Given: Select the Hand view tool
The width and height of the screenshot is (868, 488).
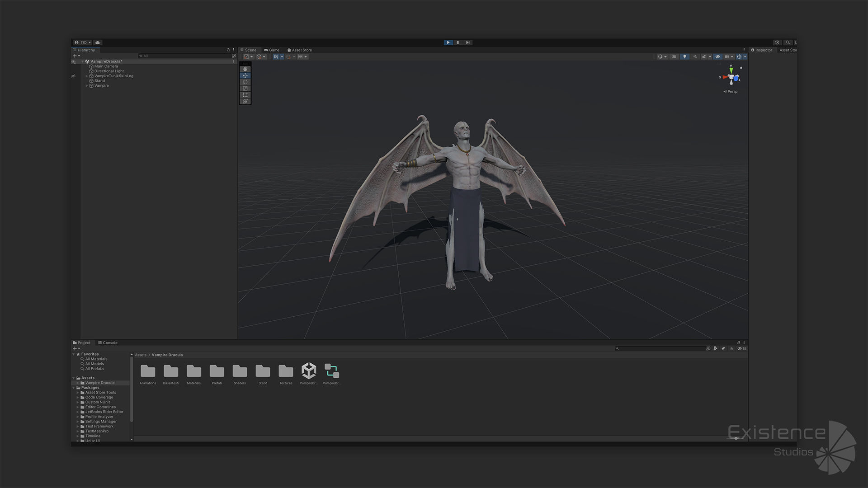Looking at the screenshot, I should [x=245, y=69].
